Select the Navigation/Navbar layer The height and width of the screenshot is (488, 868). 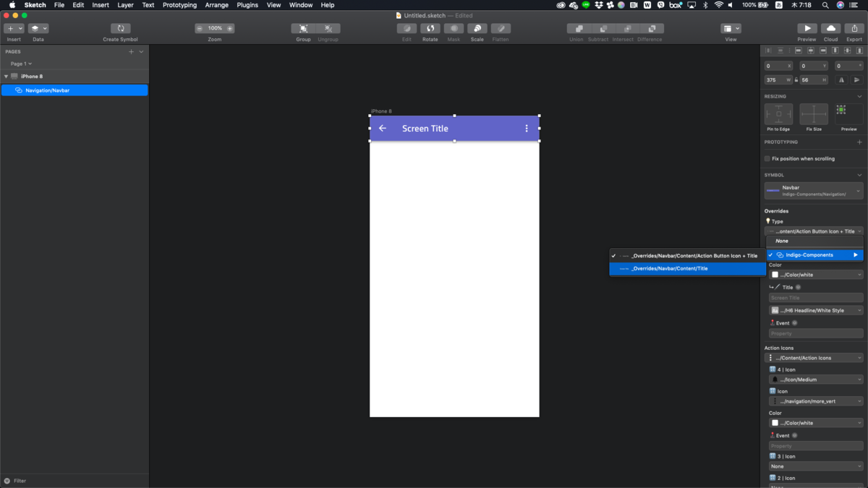[75, 90]
